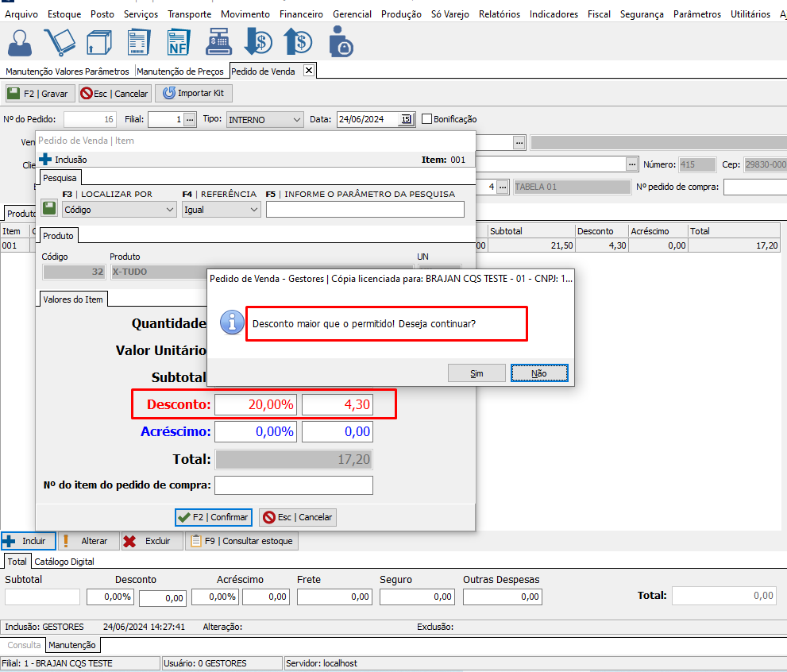The width and height of the screenshot is (787, 672).
Task: Click the calendar icon in Data field
Action: (406, 119)
